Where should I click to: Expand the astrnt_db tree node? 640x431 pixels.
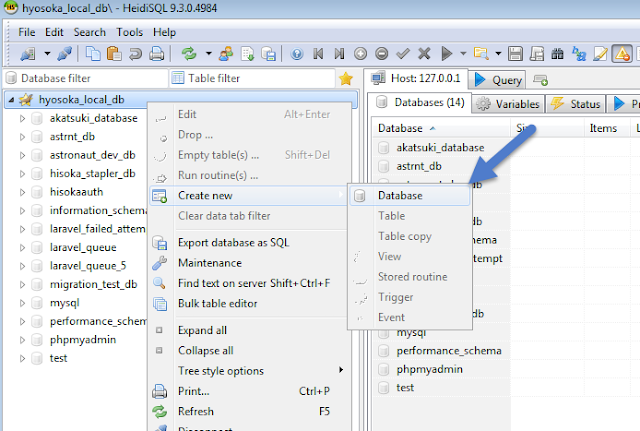[x=22, y=137]
